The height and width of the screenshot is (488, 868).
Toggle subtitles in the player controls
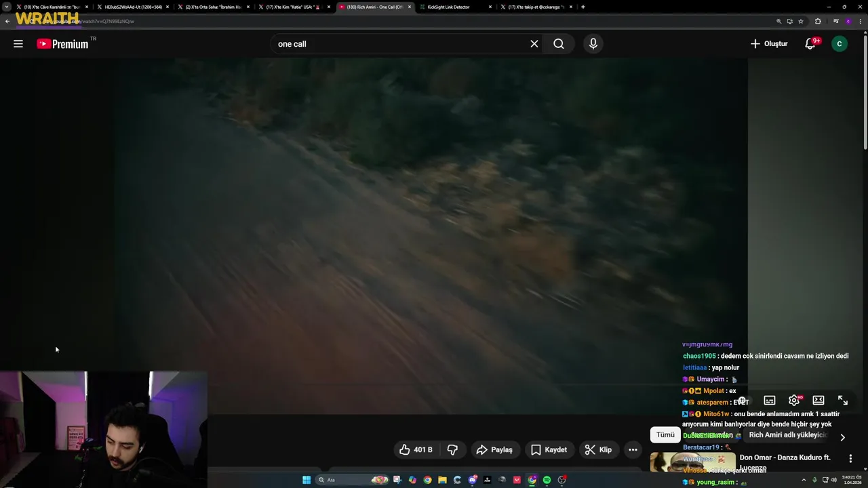[770, 401]
